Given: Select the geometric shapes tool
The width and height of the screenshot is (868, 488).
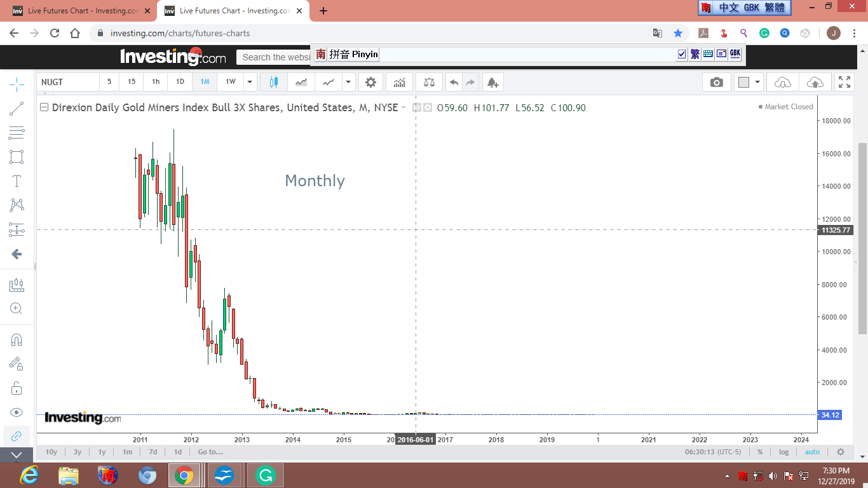Looking at the screenshot, I should [17, 157].
